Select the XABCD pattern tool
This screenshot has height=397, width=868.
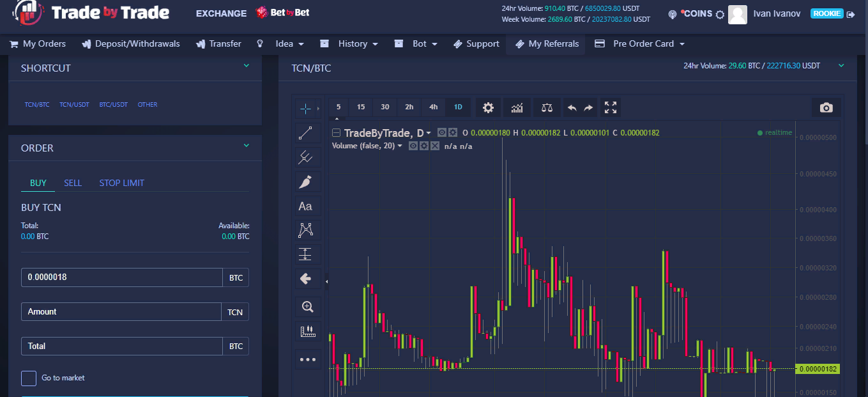pos(305,230)
